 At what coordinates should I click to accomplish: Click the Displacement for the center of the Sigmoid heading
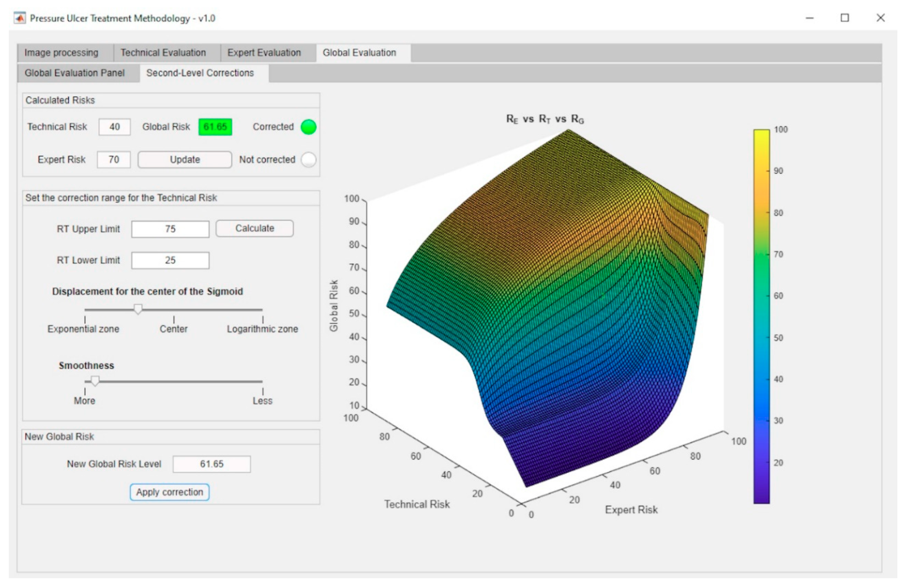point(147,291)
